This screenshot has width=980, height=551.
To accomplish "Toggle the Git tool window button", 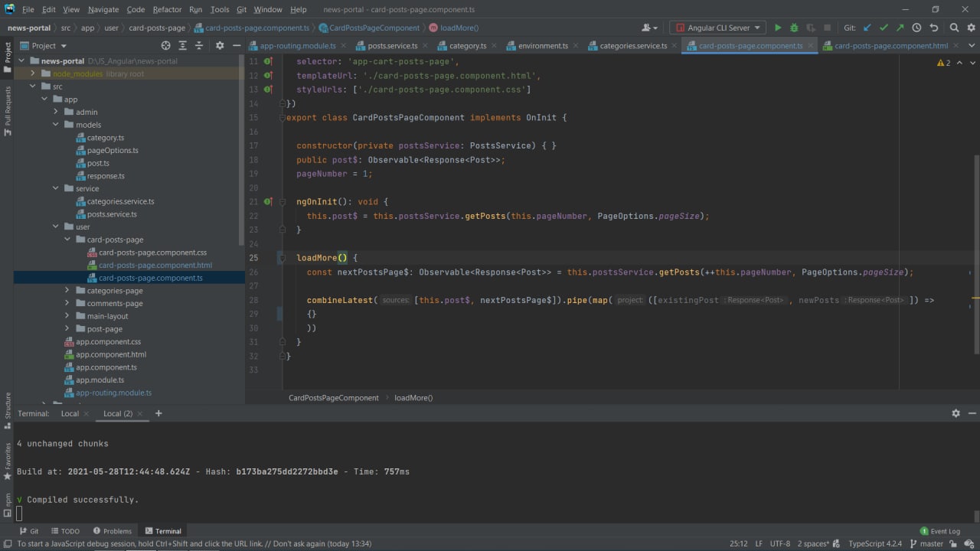I will pos(29,531).
